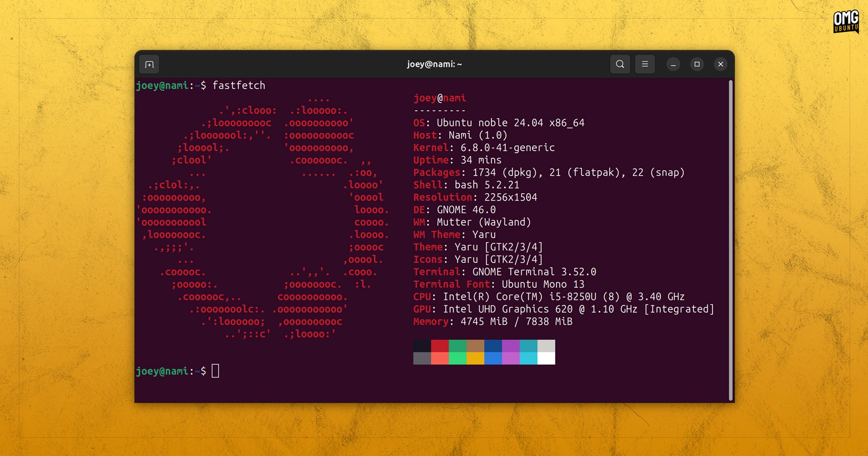Viewport: 868px width, 456px height.
Task: Click the black color block
Action: (x=422, y=346)
